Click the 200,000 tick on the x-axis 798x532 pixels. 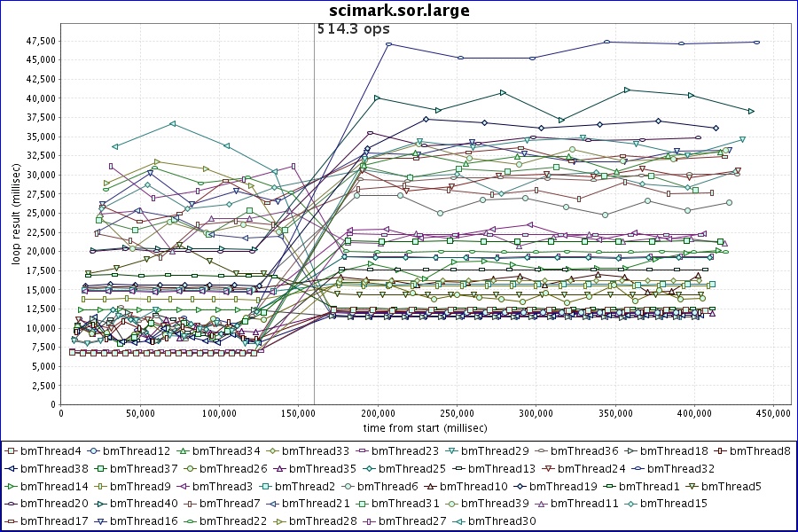(378, 413)
